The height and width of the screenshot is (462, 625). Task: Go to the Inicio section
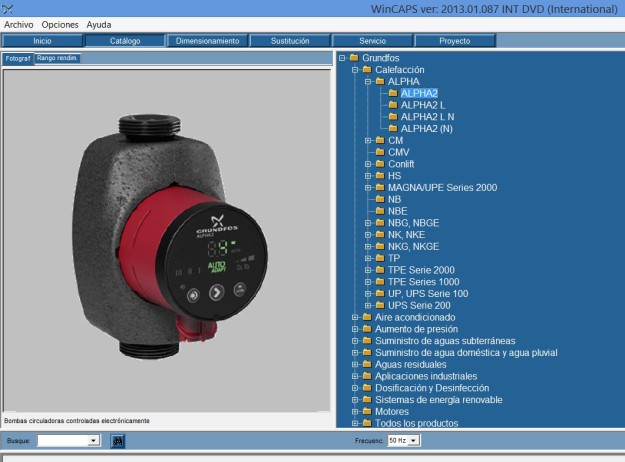(42, 41)
